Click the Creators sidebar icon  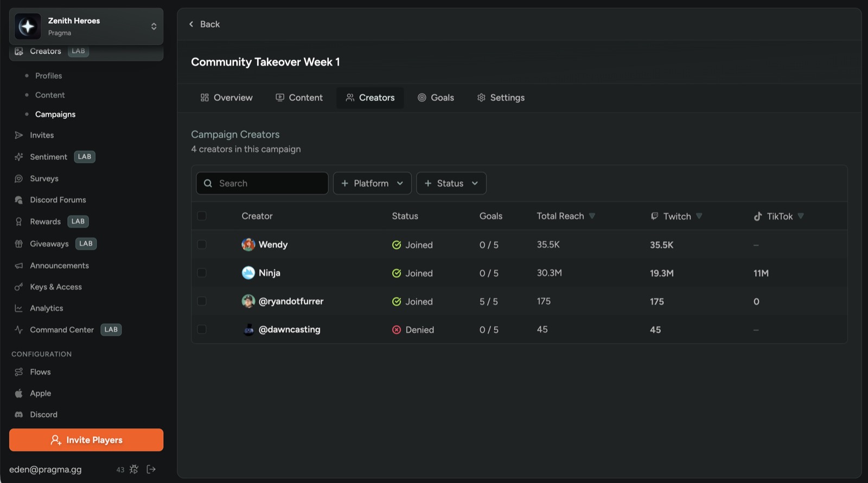19,51
